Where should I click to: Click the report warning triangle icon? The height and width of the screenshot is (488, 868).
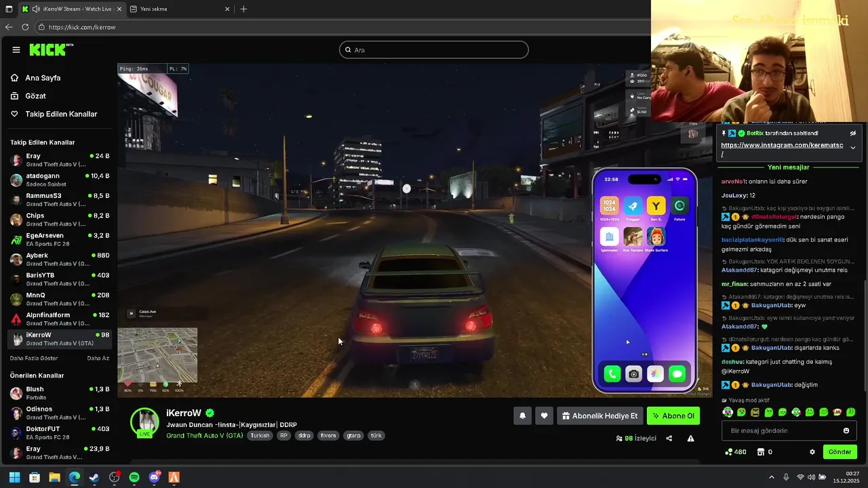click(690, 439)
